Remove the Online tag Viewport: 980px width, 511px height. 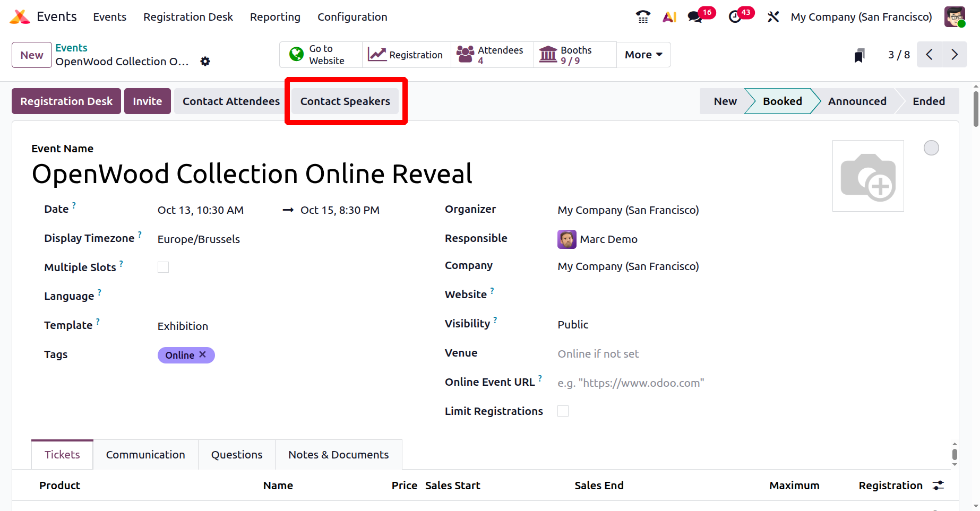(x=202, y=354)
